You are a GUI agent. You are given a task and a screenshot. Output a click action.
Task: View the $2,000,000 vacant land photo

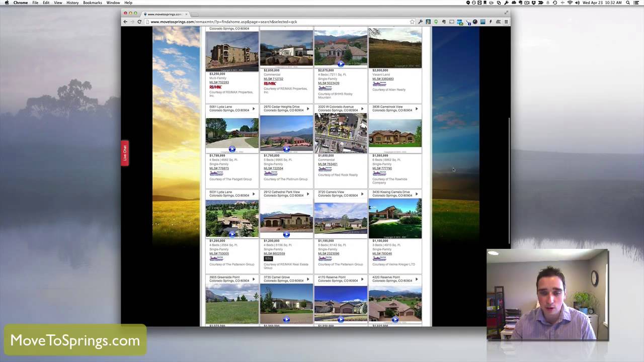pyautogui.click(x=395, y=48)
